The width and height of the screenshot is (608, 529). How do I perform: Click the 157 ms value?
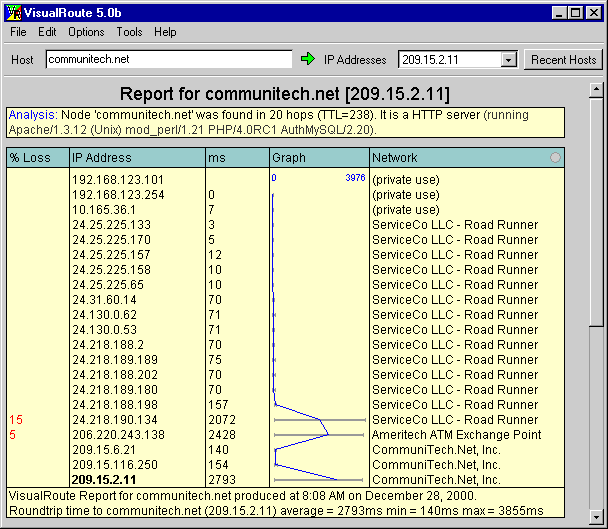(x=218, y=405)
